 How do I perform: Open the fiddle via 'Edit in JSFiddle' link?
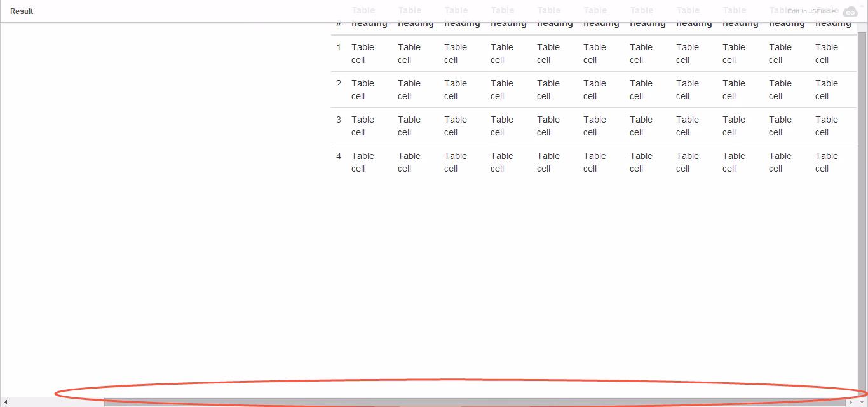[811, 11]
